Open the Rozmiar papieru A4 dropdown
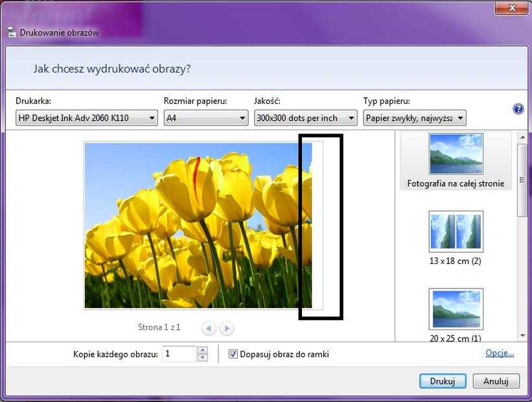This screenshot has height=402, width=532. tap(206, 118)
